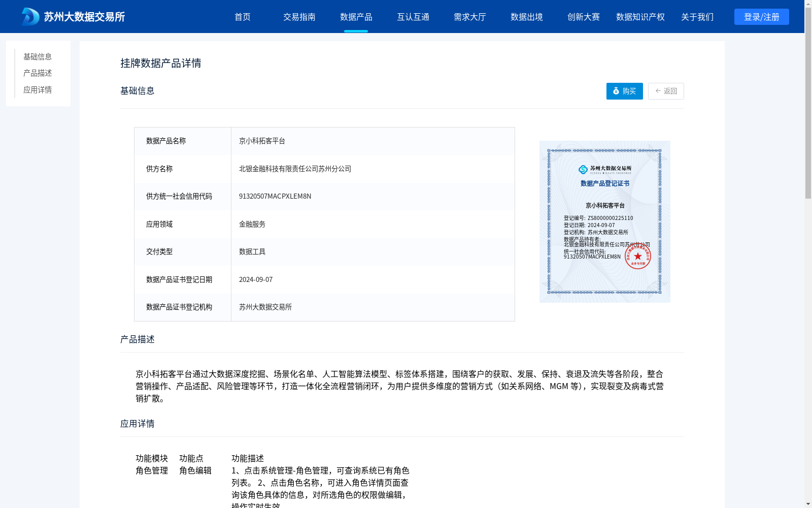Viewport: 812px width, 508px height.
Task: Open the 首页 menu item
Action: point(243,17)
